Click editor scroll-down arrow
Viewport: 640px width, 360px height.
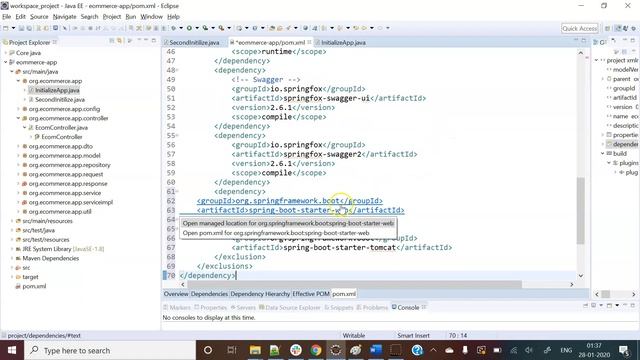click(x=580, y=276)
